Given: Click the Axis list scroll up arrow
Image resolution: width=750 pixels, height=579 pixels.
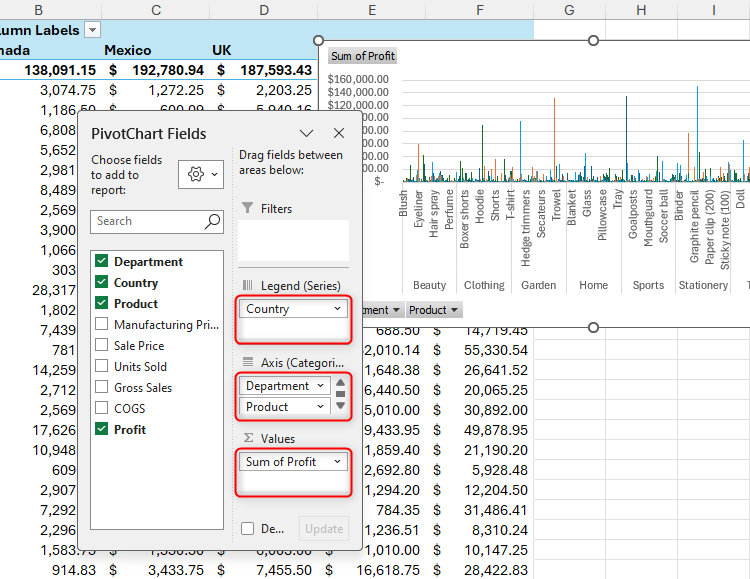Looking at the screenshot, I should tap(341, 382).
